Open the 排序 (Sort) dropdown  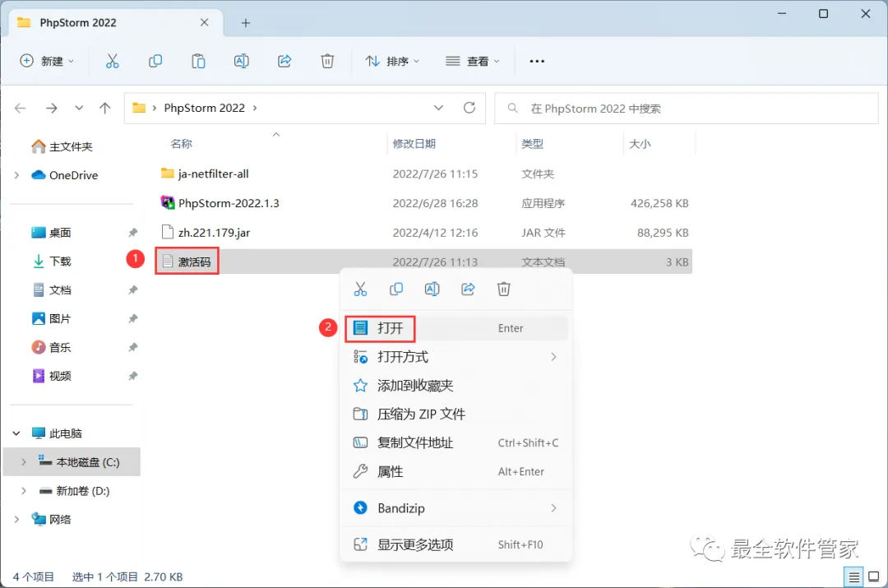392,61
